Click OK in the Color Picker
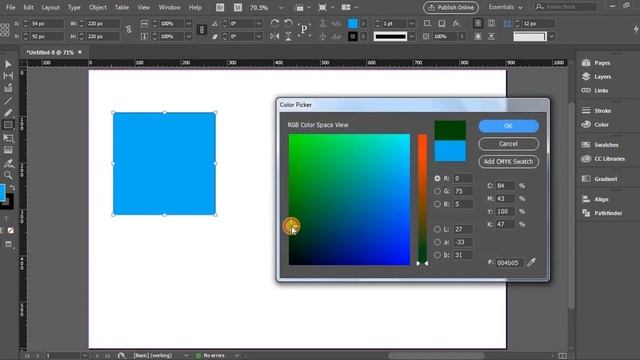Screen dimensions: 640x360 (x=508, y=126)
